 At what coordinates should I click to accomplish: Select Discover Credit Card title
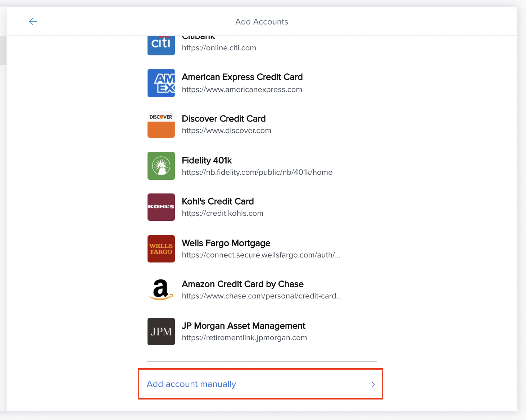pos(223,119)
